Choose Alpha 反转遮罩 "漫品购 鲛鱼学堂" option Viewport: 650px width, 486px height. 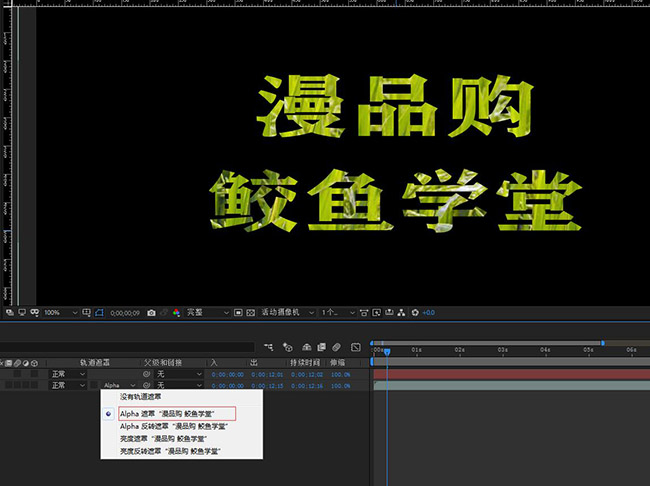[174, 426]
